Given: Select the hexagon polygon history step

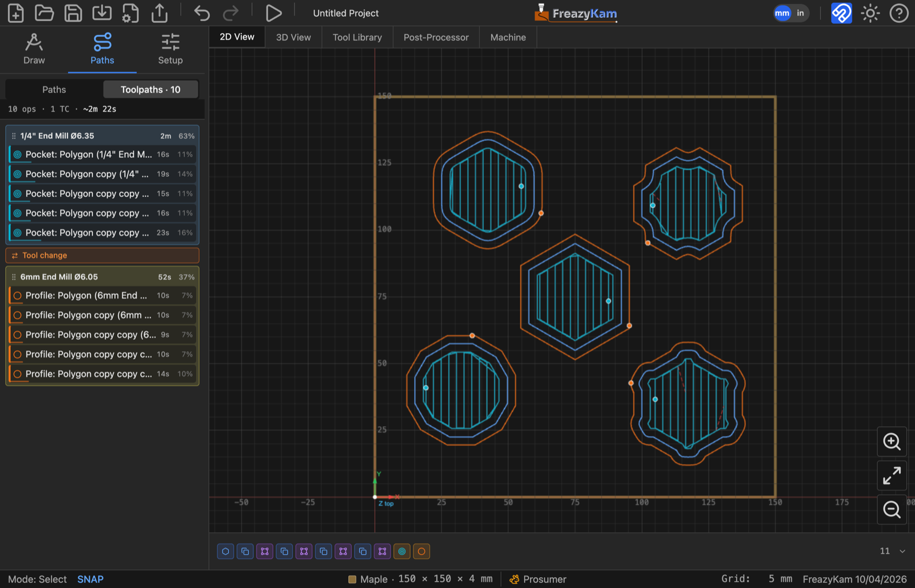Looking at the screenshot, I should click(x=225, y=551).
